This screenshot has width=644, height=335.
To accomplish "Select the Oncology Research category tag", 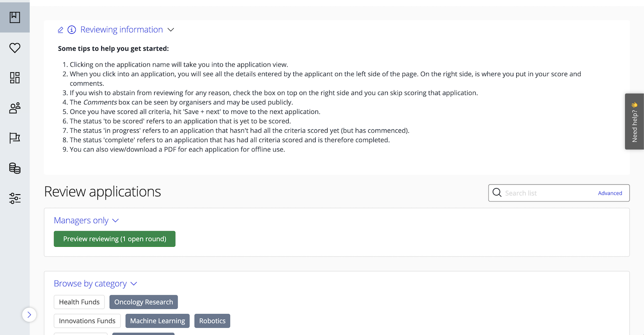I will (143, 302).
